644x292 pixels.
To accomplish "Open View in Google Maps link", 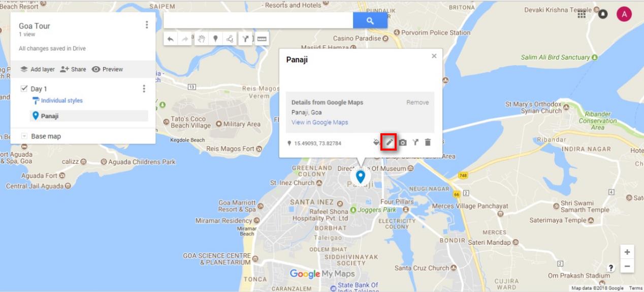I will point(319,123).
